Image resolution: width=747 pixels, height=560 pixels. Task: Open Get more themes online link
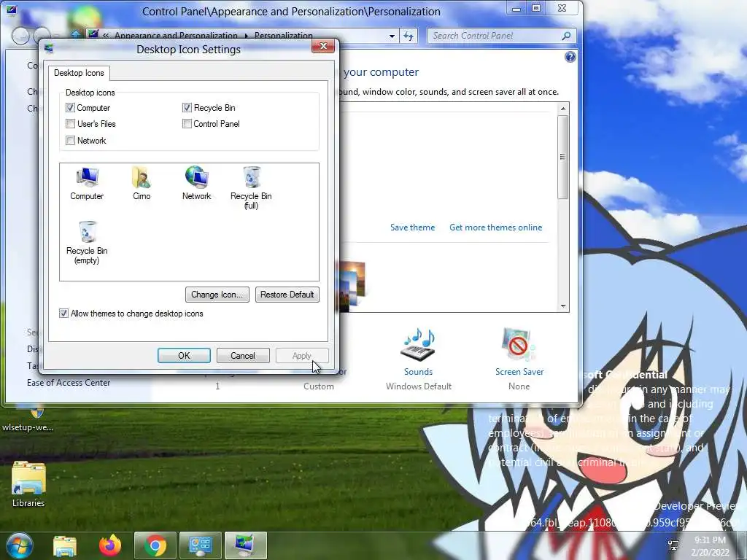[x=495, y=227]
